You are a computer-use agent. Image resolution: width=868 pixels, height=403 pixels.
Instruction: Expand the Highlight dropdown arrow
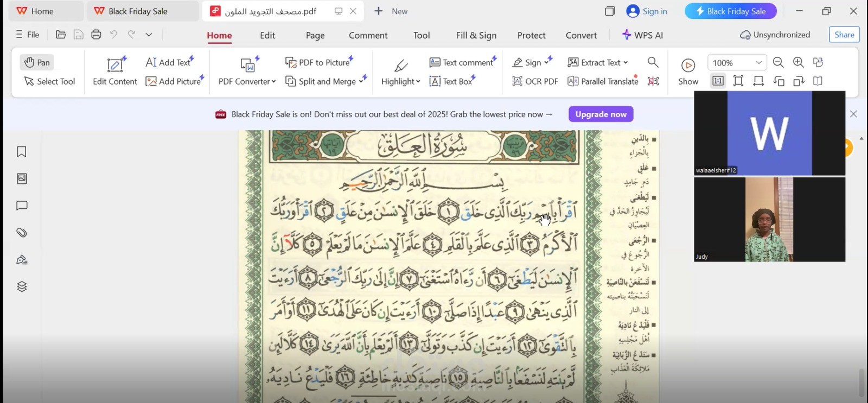418,82
